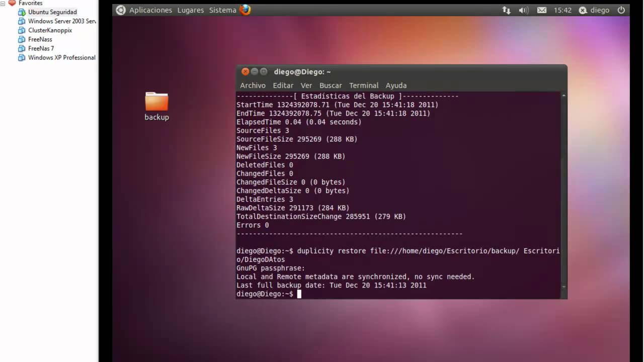Image resolution: width=644 pixels, height=362 pixels.
Task: Click the 15:42 clock in panel
Action: click(562, 10)
